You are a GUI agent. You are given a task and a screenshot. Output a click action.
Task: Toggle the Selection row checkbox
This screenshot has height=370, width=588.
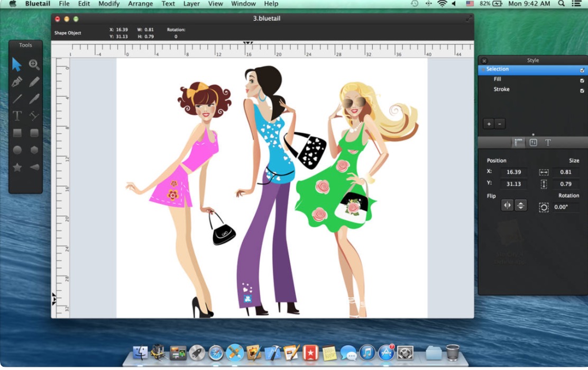pos(582,70)
